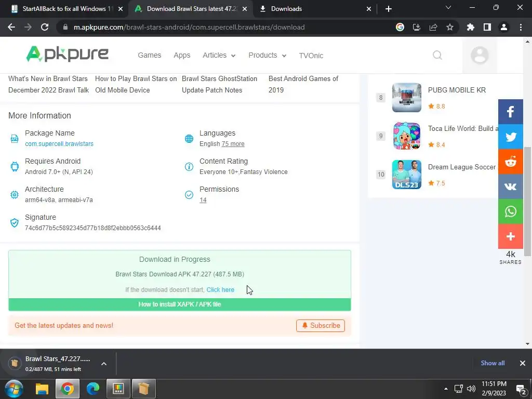The height and width of the screenshot is (399, 532).
Task: Click the browser back arrow
Action: (11, 27)
